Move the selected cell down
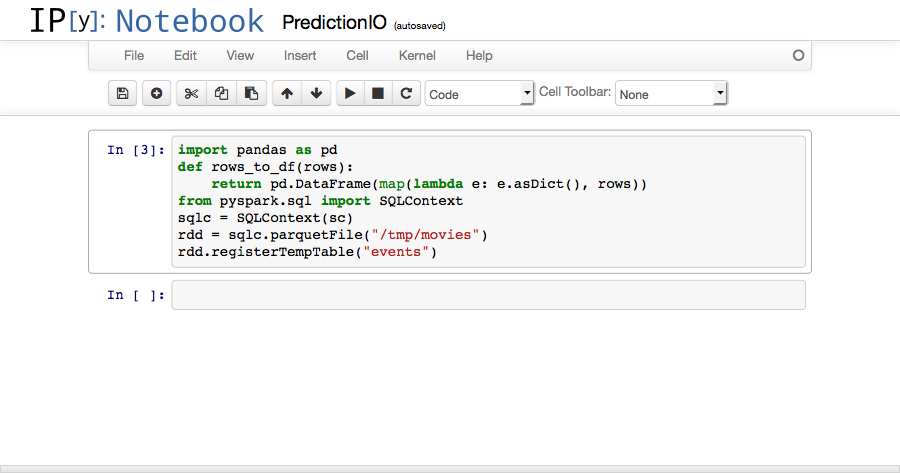The height and width of the screenshot is (473, 900). 316,94
